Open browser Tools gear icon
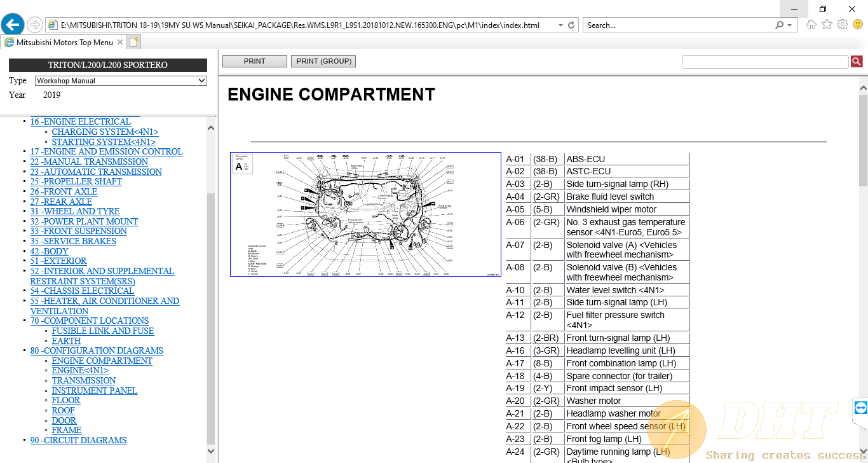Screen dimensions: 868x463 click(x=843, y=25)
